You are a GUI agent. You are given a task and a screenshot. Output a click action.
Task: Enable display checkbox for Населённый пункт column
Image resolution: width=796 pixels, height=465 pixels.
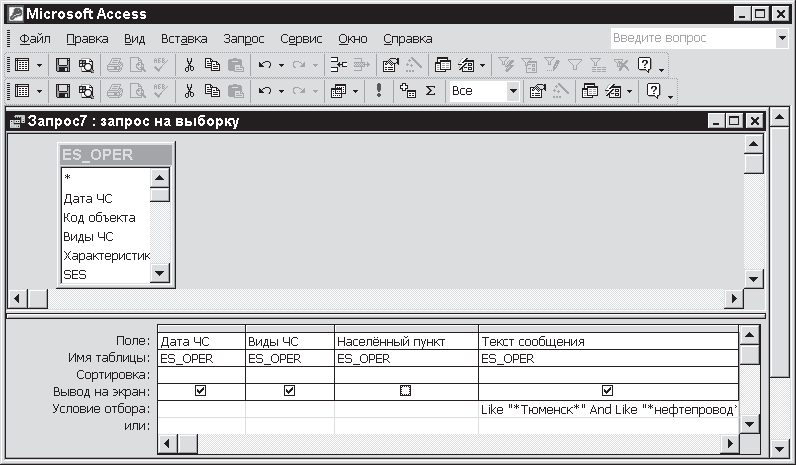pos(406,391)
